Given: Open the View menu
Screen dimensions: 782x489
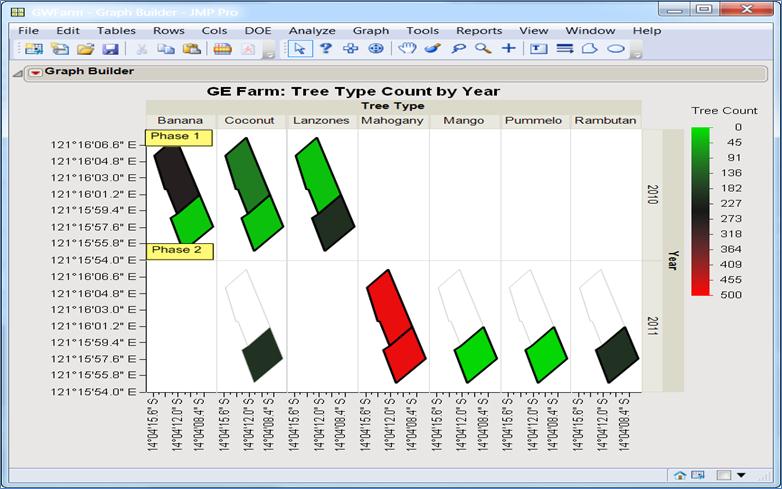Looking at the screenshot, I should pyautogui.click(x=534, y=30).
